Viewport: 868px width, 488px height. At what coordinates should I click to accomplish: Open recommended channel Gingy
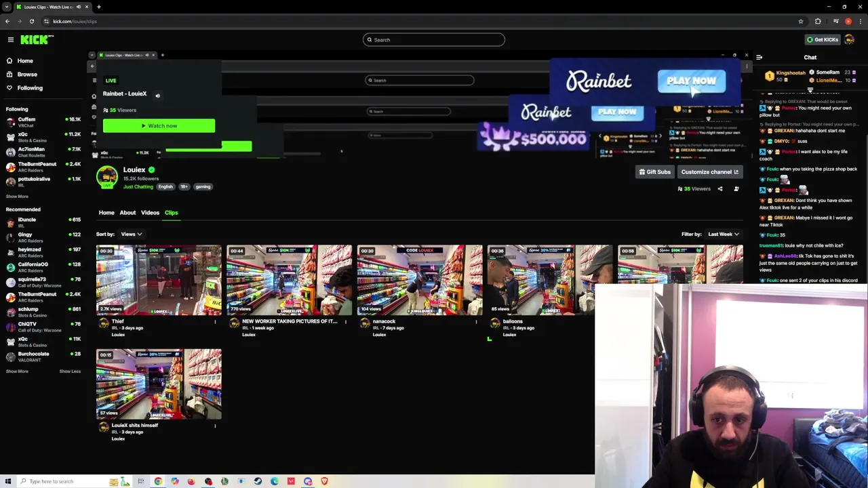(43, 237)
